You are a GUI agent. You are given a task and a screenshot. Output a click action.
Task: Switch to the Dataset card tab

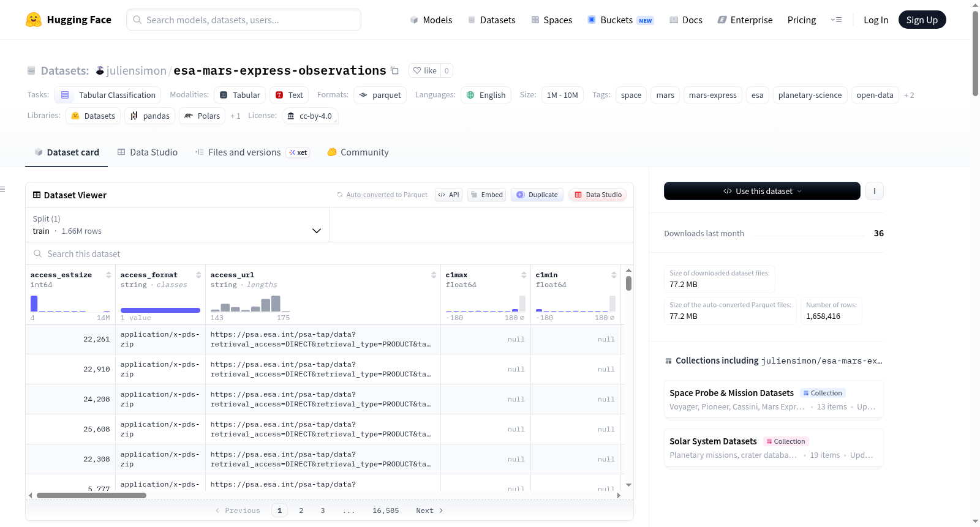click(x=67, y=152)
